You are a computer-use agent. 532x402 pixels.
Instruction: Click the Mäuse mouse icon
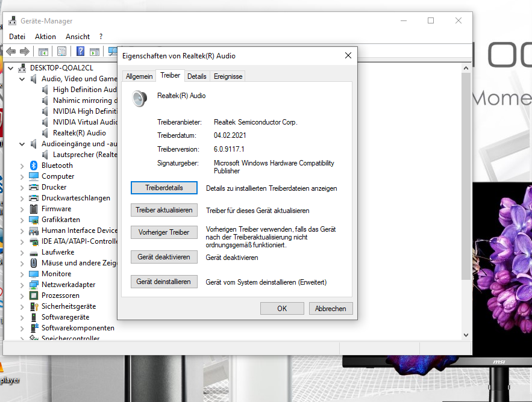34,263
